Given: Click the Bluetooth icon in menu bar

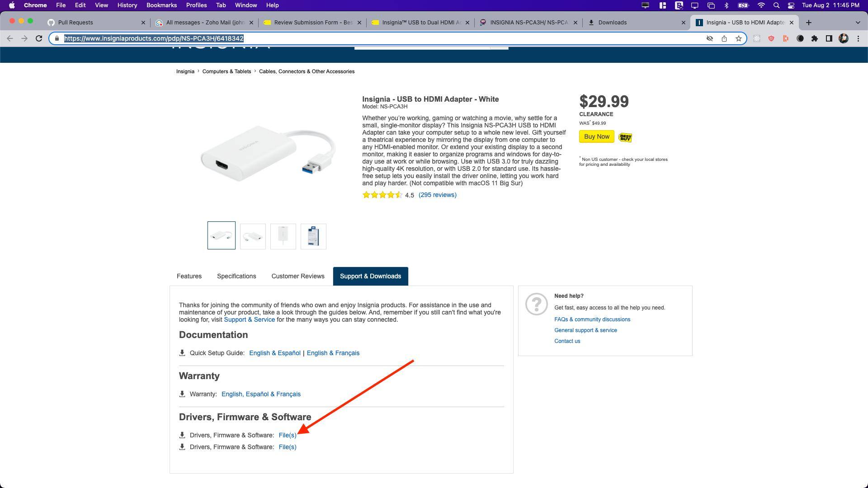Looking at the screenshot, I should (727, 5).
